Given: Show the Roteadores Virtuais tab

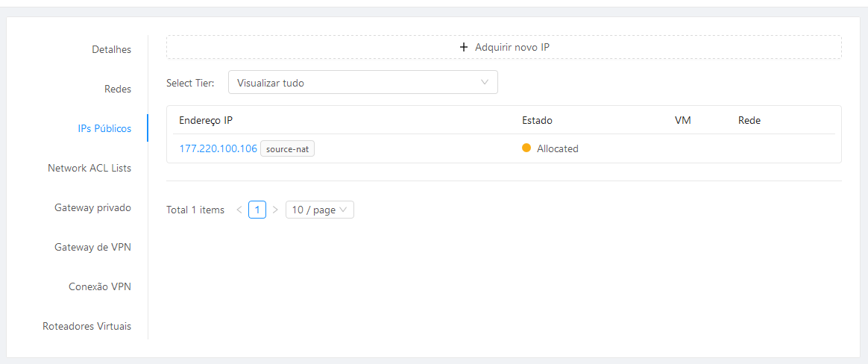Looking at the screenshot, I should [87, 326].
